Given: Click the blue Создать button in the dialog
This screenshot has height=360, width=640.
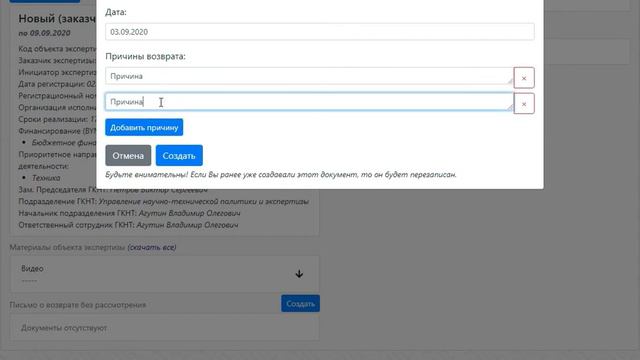Looking at the screenshot, I should (179, 156).
